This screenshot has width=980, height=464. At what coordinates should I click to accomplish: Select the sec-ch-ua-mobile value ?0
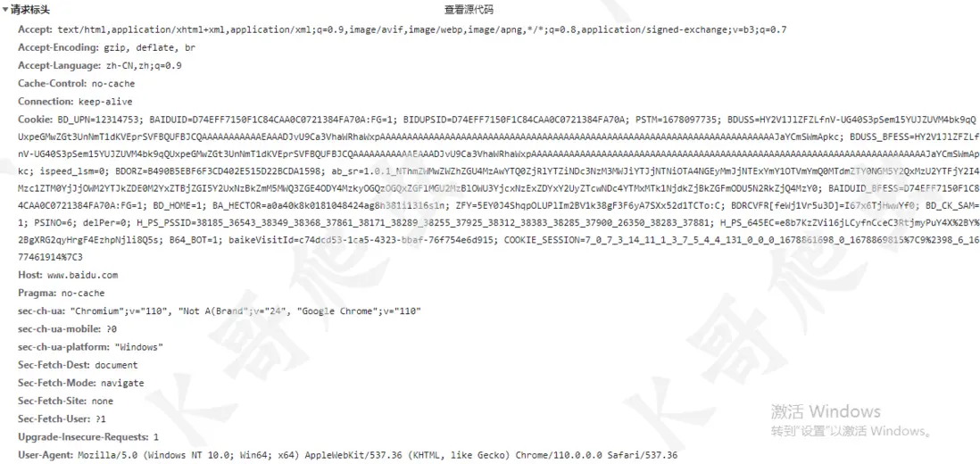tap(112, 329)
